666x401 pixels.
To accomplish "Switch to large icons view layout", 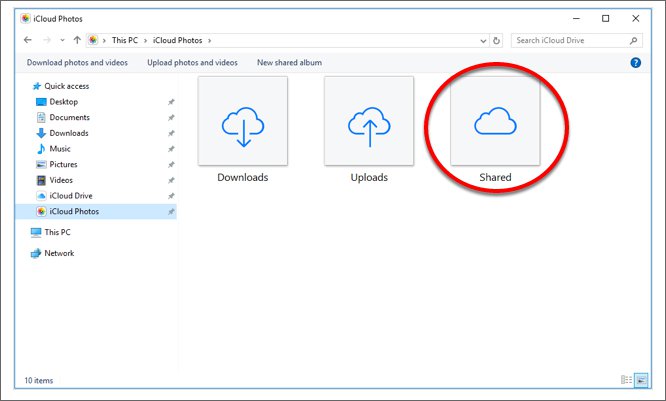I will (x=641, y=380).
